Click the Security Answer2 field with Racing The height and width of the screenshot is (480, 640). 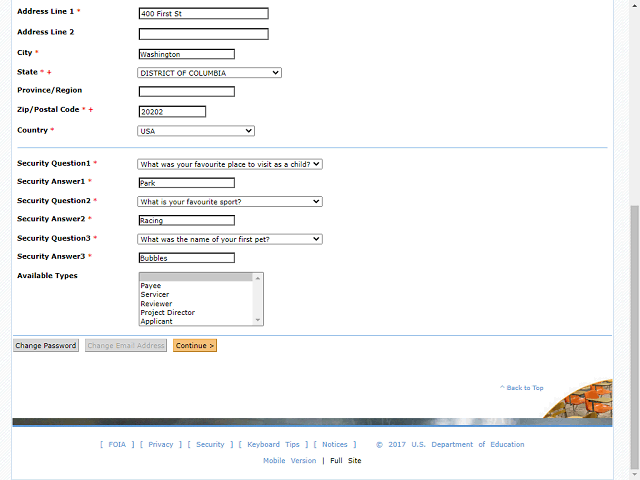click(x=187, y=220)
